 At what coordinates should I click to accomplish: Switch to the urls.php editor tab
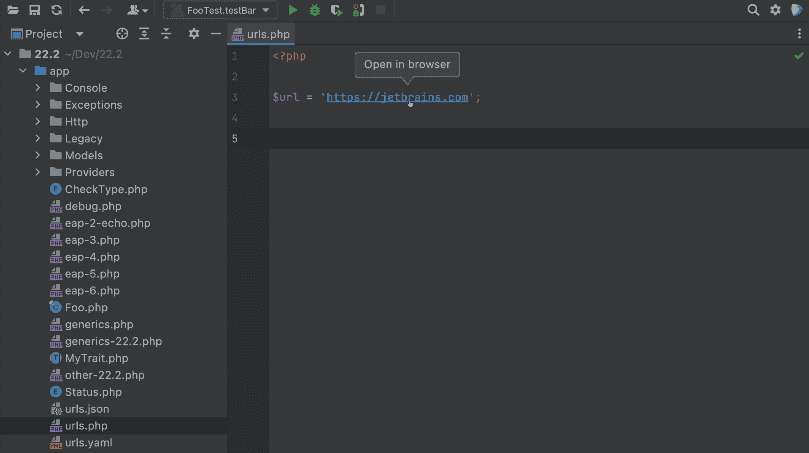point(261,35)
